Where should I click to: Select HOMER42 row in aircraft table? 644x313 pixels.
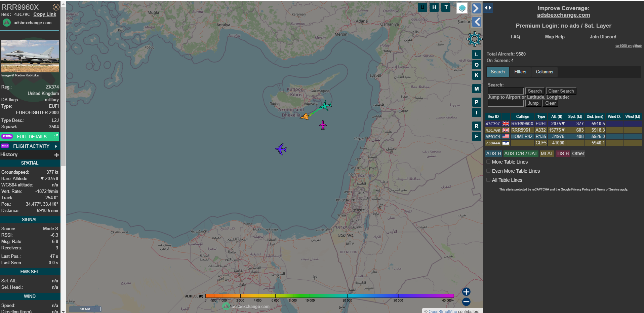563,136
